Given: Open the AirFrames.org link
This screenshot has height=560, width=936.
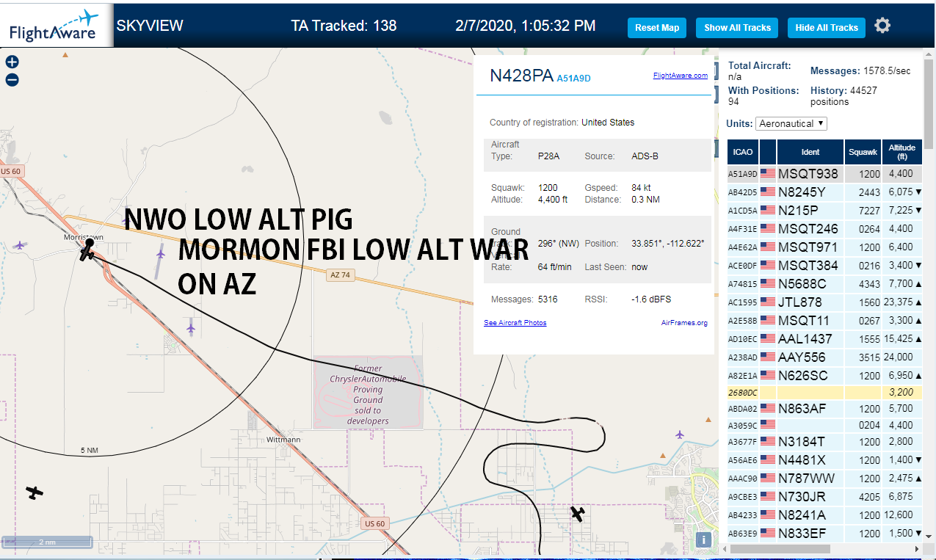Looking at the screenshot, I should (684, 323).
